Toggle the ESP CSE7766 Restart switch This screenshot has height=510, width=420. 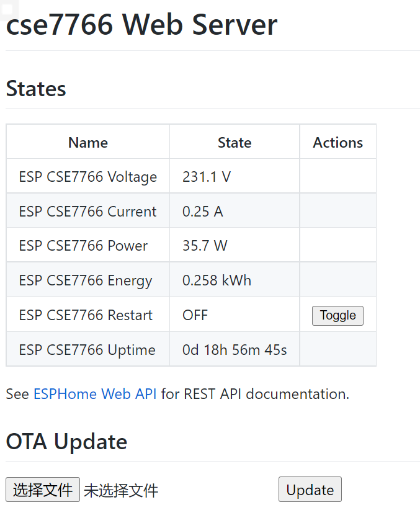337,315
